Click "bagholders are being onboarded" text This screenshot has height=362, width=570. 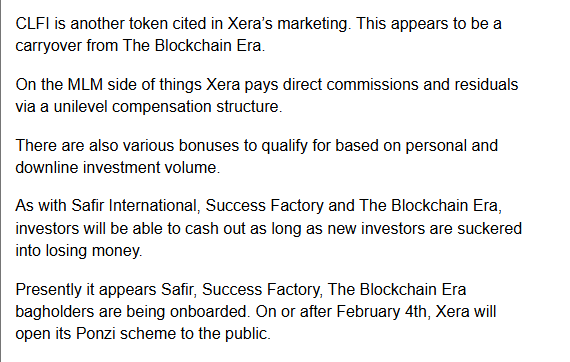[x=132, y=312]
